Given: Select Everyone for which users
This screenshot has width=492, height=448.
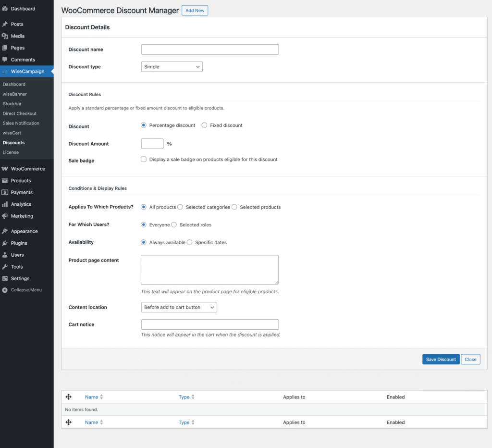Looking at the screenshot, I should click(x=144, y=225).
